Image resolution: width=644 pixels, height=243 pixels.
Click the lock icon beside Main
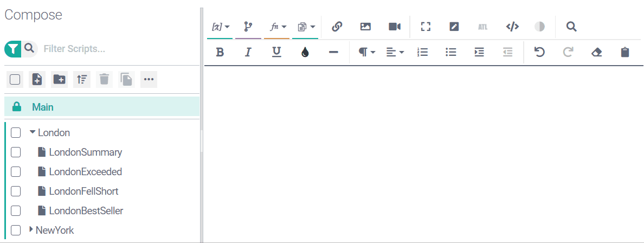[17, 107]
